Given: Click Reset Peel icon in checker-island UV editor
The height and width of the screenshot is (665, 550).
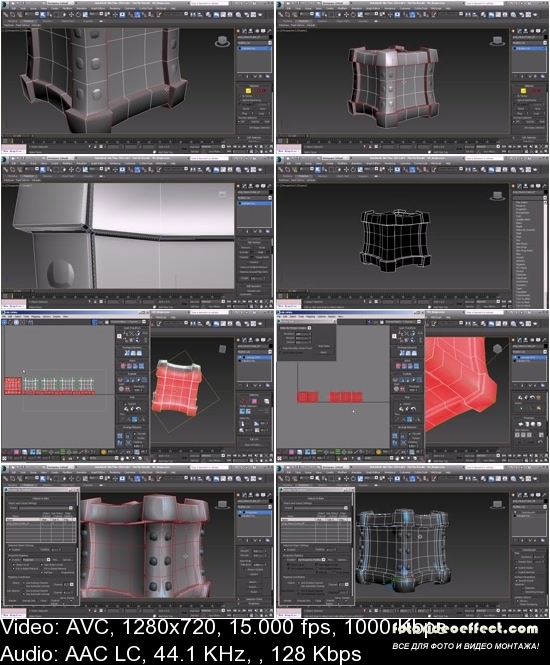Looking at the screenshot, I should click(x=138, y=409).
